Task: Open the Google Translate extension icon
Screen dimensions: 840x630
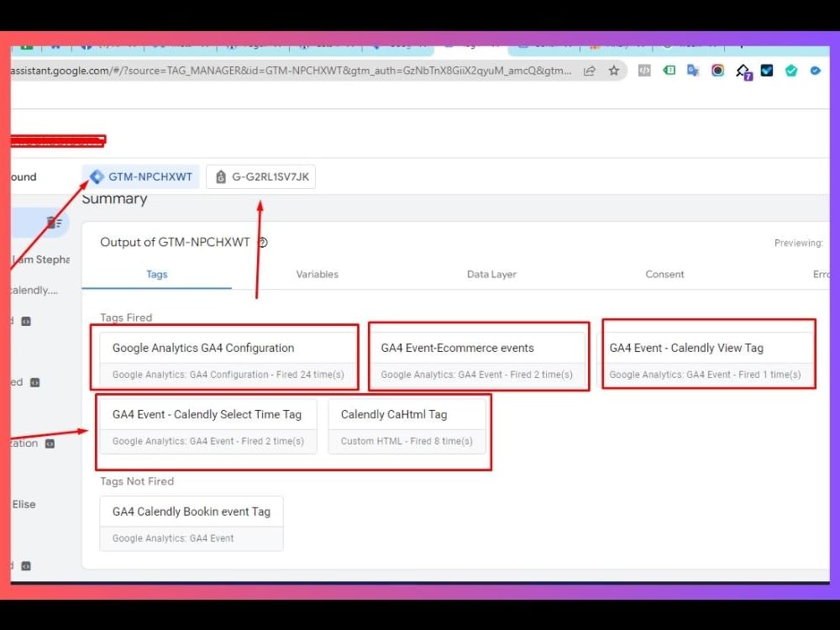Action: pos(693,71)
